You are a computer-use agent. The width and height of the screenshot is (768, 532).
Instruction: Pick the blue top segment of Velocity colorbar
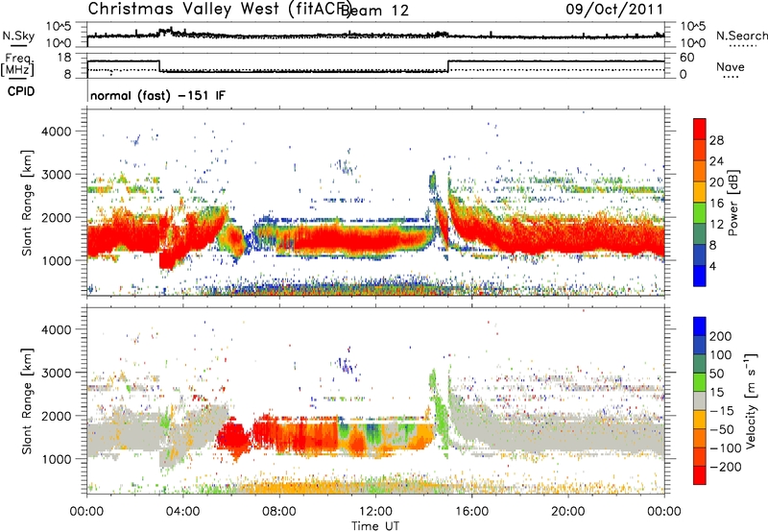(700, 326)
